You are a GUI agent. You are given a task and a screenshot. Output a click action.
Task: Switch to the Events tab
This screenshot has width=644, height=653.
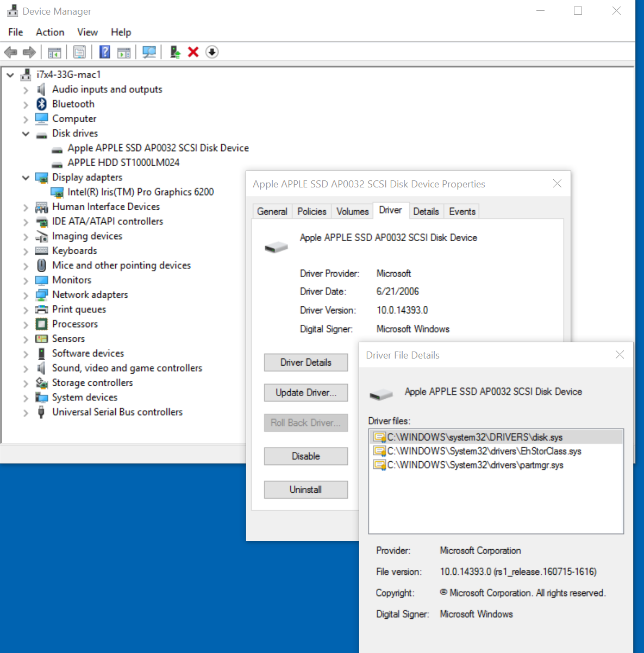point(462,211)
